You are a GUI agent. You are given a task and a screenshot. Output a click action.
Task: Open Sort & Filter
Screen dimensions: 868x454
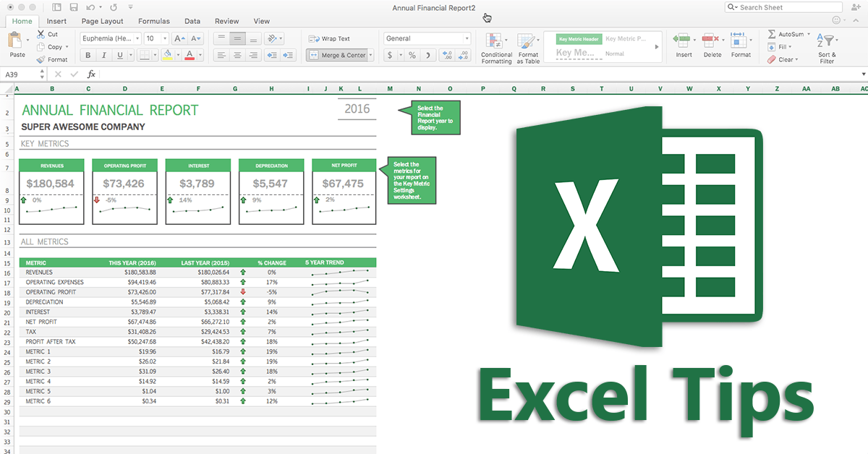point(827,48)
